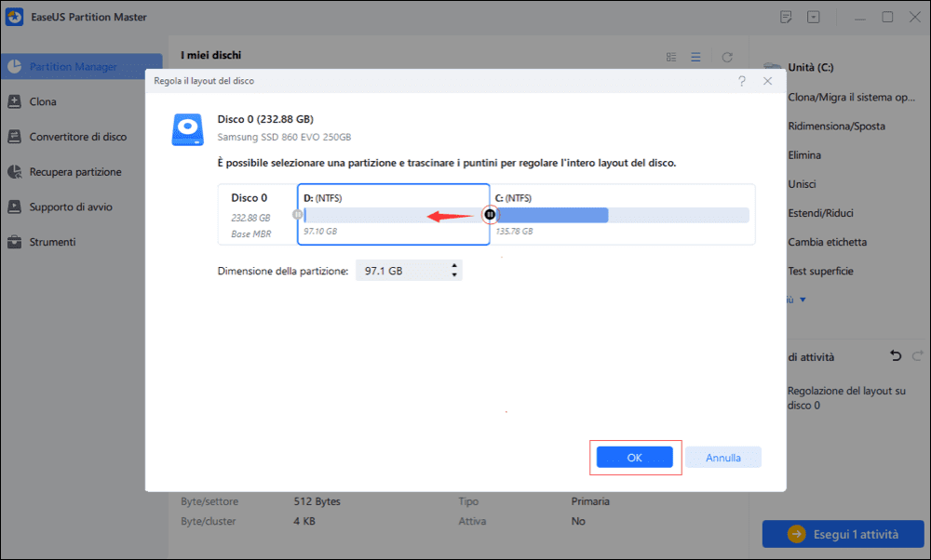Close the Regola il layout del disco dialog
Screen dimensions: 931x560
768,81
